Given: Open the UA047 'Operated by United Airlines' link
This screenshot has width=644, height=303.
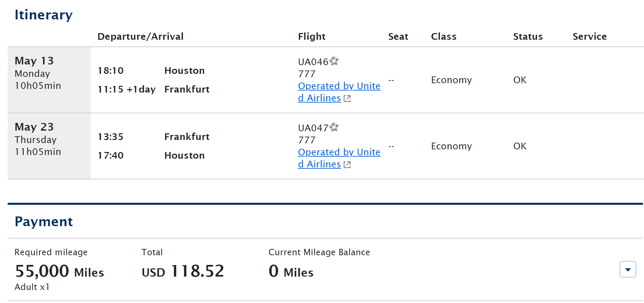Looking at the screenshot, I should pyautogui.click(x=339, y=152).
